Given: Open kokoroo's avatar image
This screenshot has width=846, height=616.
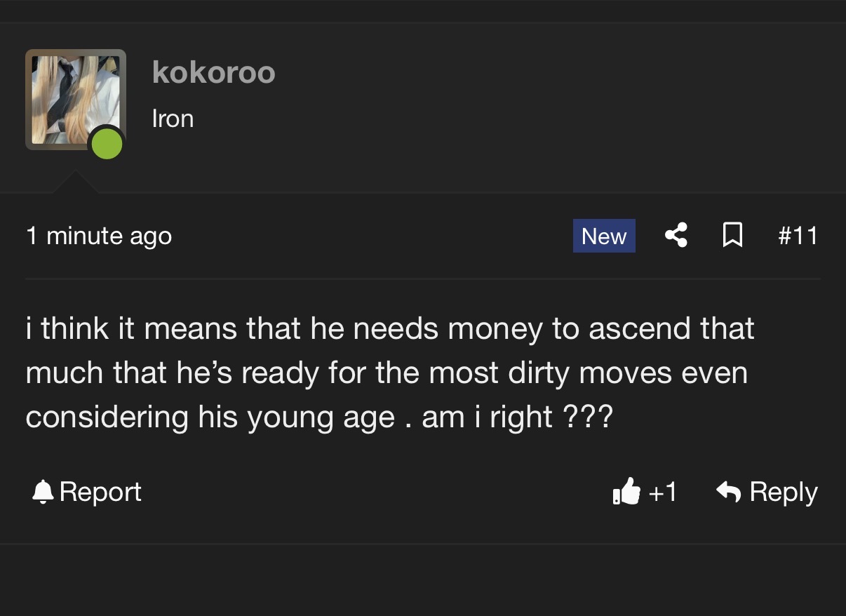Looking at the screenshot, I should pos(76,100).
